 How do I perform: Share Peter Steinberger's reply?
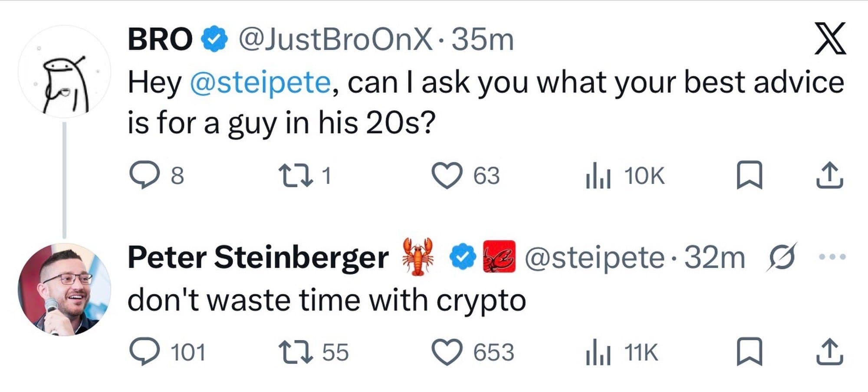point(830,352)
